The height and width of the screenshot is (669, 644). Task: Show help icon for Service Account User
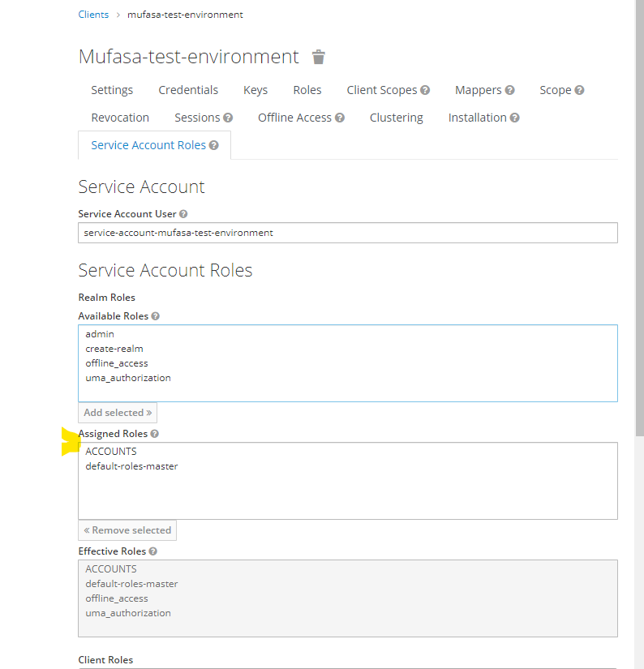tap(183, 214)
